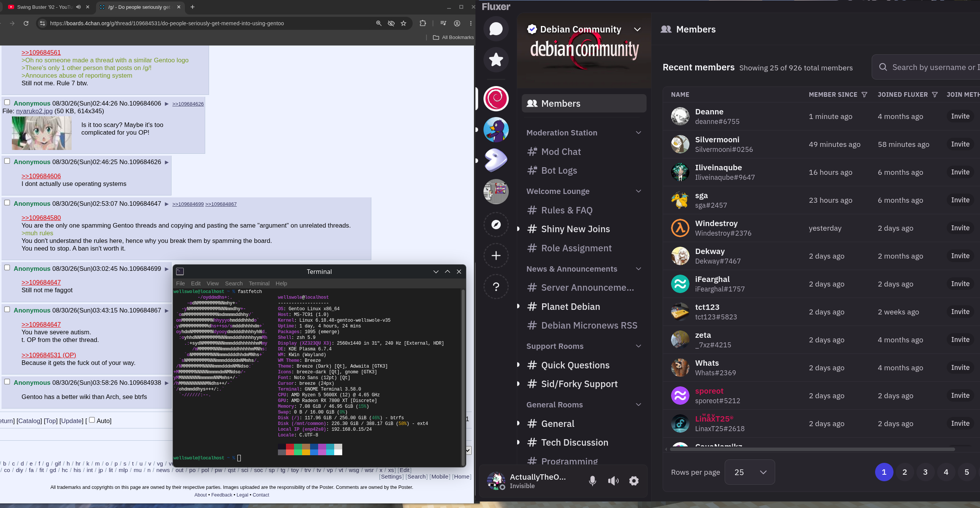Image resolution: width=980 pixels, height=508 pixels.
Task: Open the browser zoom magnifier icon
Action: pos(379,23)
